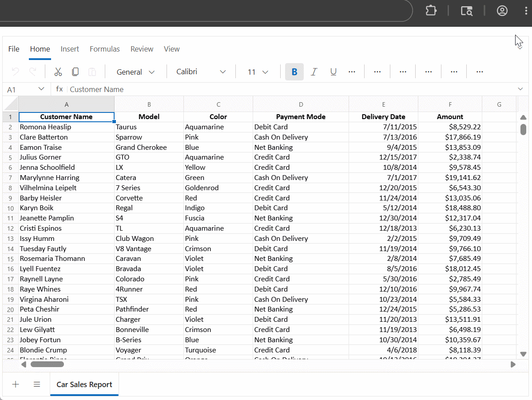The height and width of the screenshot is (400, 532).
Task: Select the cell with amount $19,141.62
Action: 450,178
